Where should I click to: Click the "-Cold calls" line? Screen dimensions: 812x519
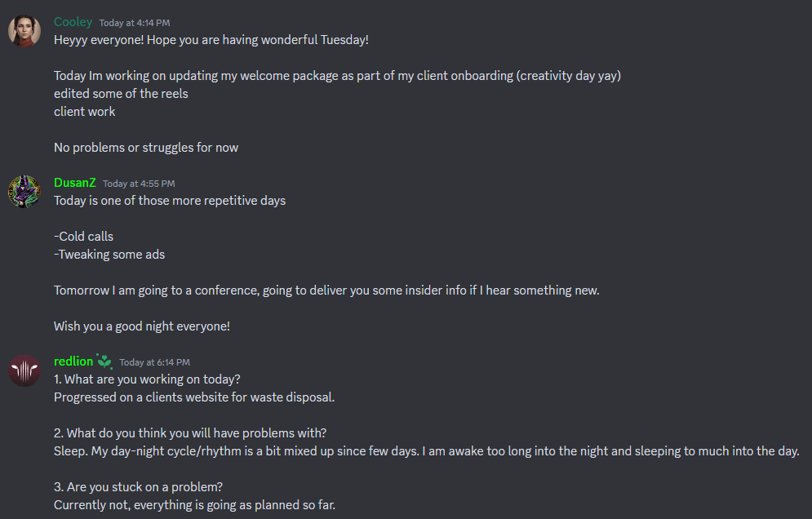83,237
